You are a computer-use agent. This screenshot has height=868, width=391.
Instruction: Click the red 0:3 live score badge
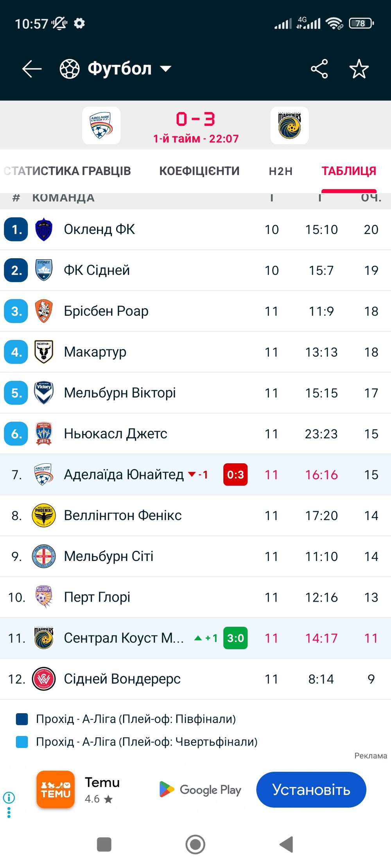click(x=235, y=475)
